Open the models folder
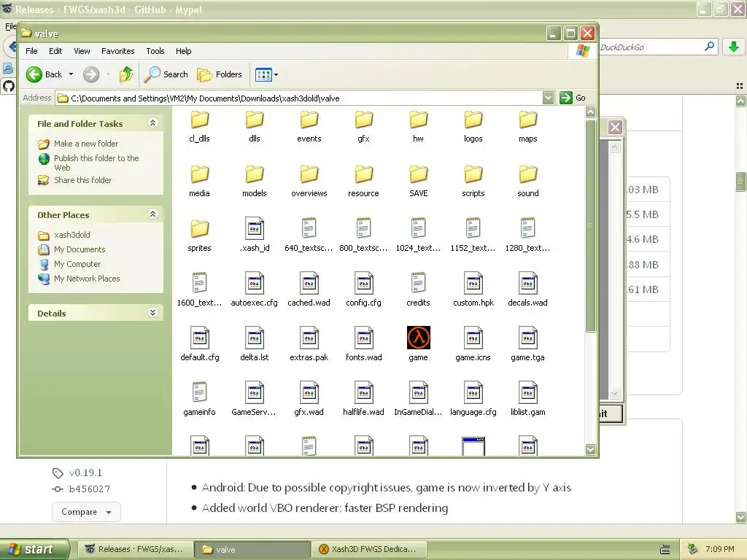The width and height of the screenshot is (747, 560). 255,182
